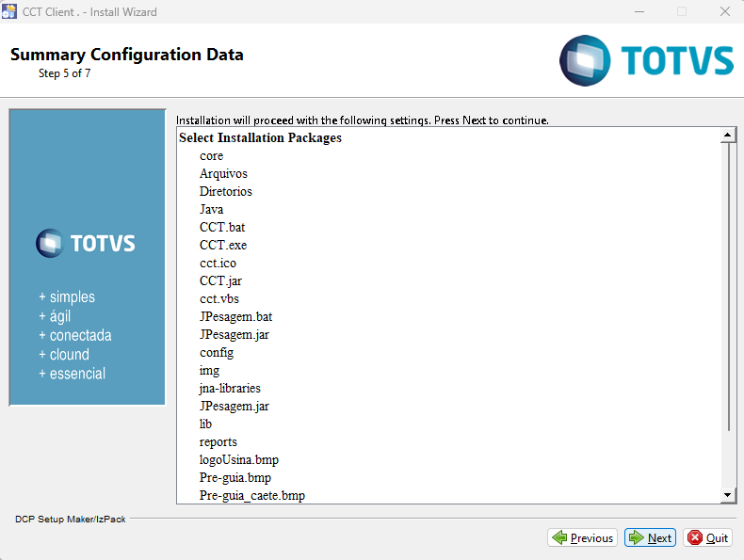Click the 'config' entry
Screen dimensions: 744x560
point(217,353)
